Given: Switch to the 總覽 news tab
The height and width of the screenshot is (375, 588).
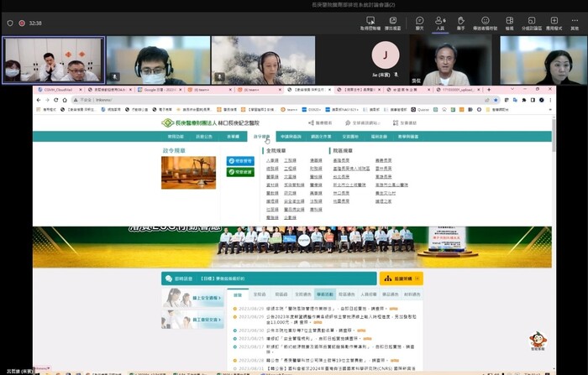Looking at the screenshot, I should click(238, 294).
